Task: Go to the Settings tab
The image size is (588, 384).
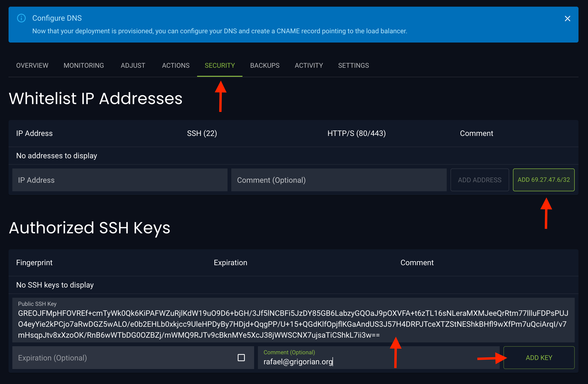Action: (x=353, y=65)
